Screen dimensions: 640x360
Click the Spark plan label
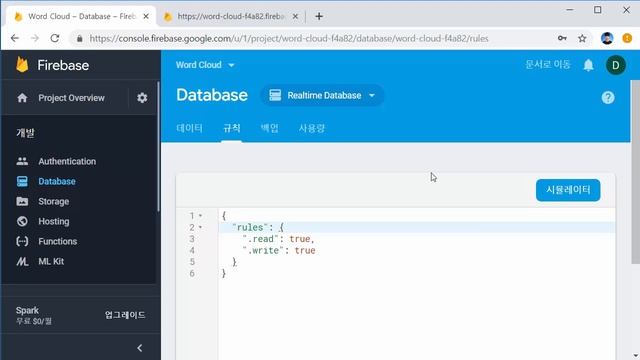[x=27, y=310]
